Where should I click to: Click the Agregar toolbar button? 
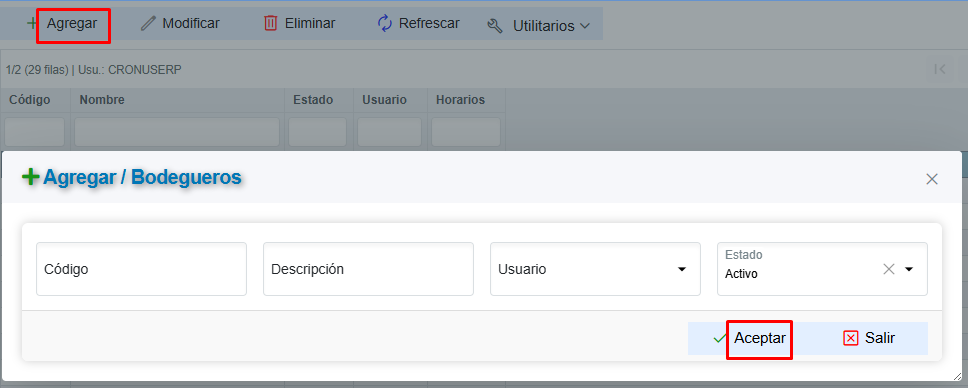click(x=62, y=23)
